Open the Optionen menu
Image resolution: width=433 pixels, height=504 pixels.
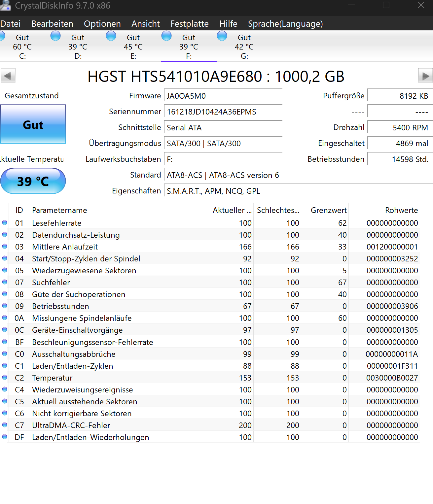(x=102, y=24)
